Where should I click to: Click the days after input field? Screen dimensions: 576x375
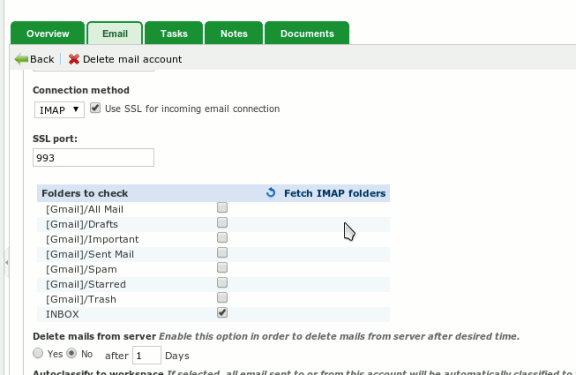[x=147, y=355]
